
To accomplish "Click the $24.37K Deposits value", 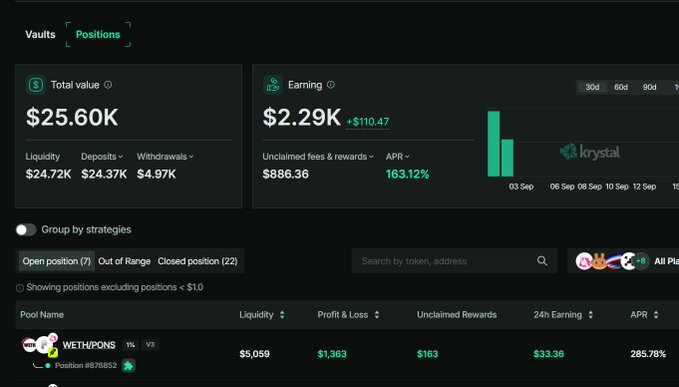I will click(104, 174).
